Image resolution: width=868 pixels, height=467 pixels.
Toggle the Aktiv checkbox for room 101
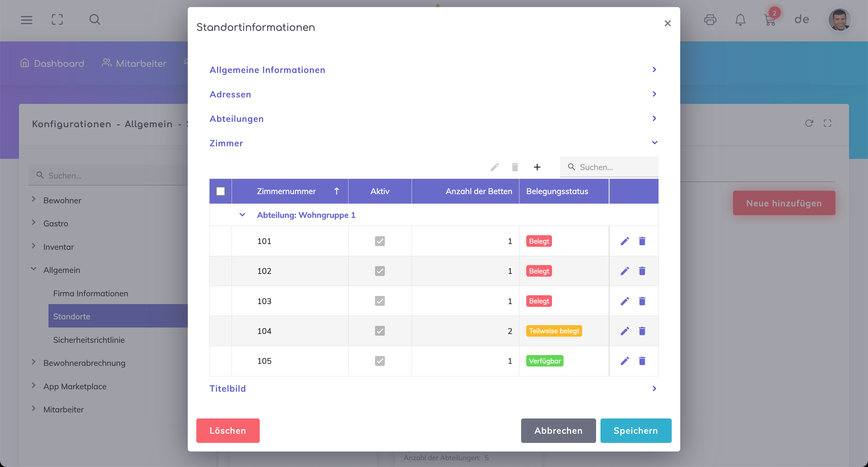pyautogui.click(x=380, y=241)
